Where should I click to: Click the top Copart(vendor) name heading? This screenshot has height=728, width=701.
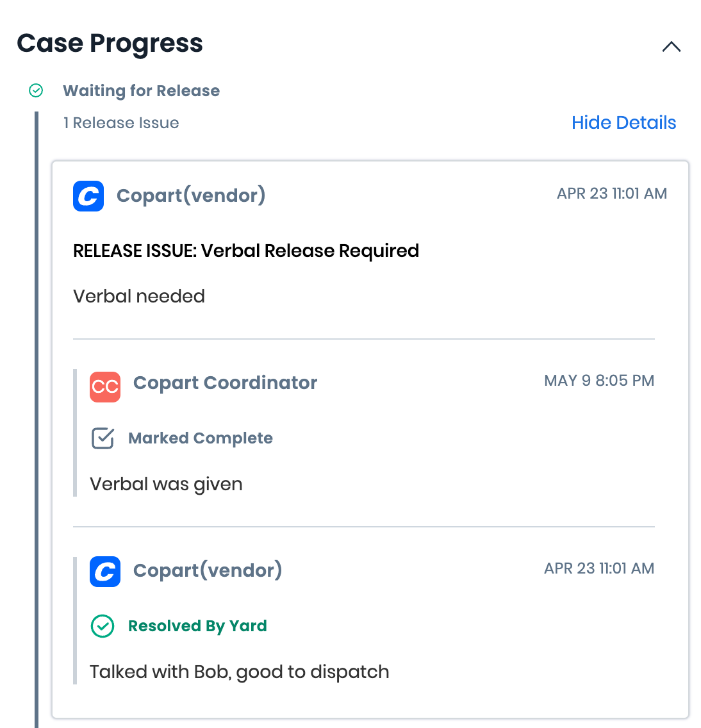point(191,195)
